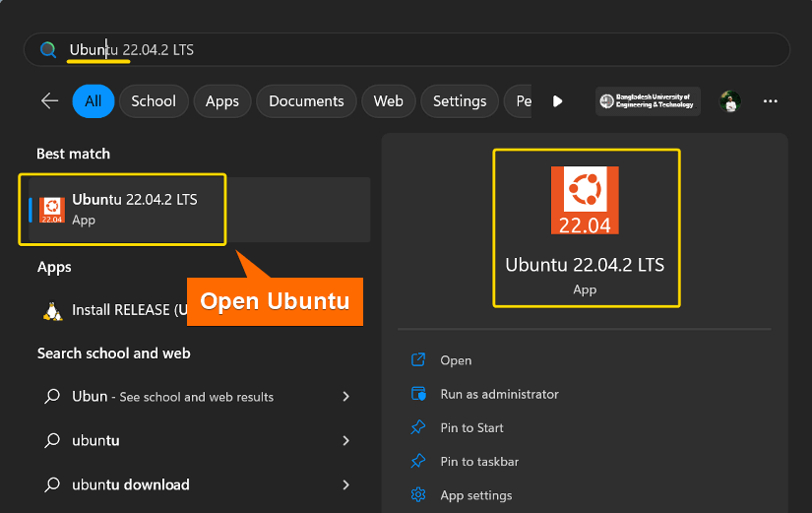Screen dimensions: 812x513
Task: Click the penguin icon of Install RELEASE
Action: (x=53, y=311)
